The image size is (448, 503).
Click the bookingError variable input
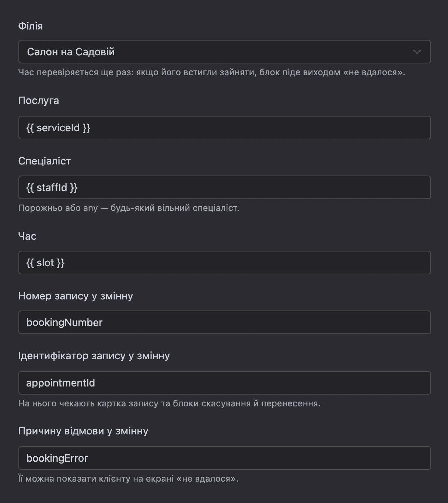coord(224,458)
